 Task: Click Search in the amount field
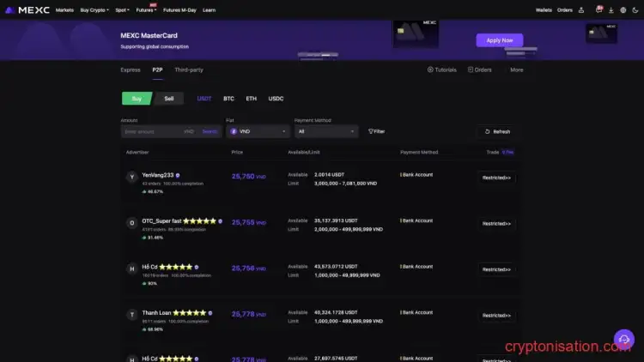pos(210,131)
